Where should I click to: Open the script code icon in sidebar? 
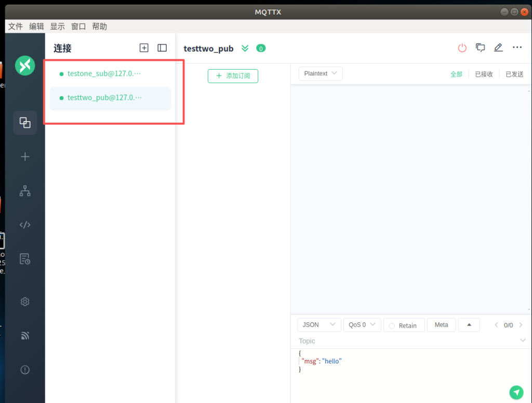(x=25, y=225)
